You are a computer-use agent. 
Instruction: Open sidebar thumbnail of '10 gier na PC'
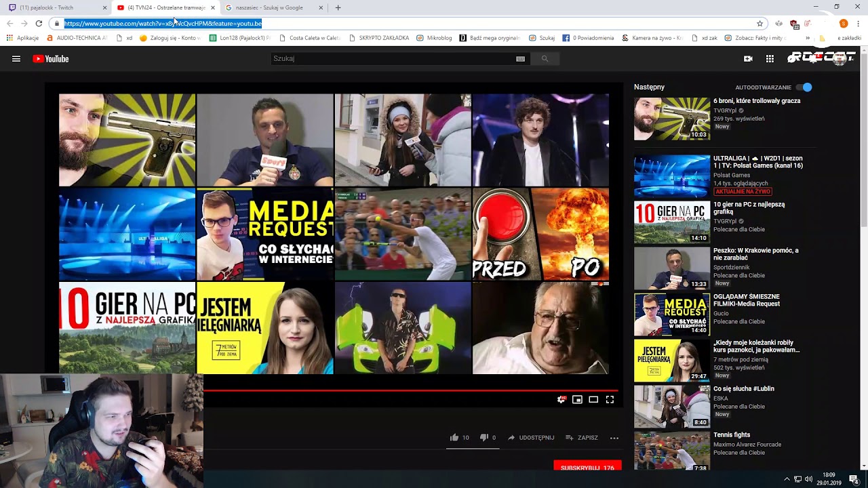pyautogui.click(x=672, y=222)
